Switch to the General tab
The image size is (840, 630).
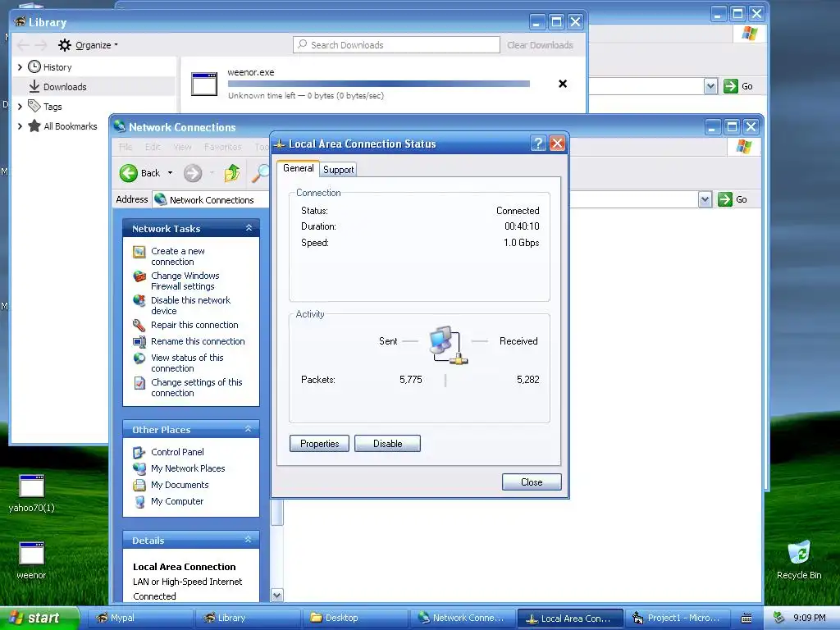point(299,168)
